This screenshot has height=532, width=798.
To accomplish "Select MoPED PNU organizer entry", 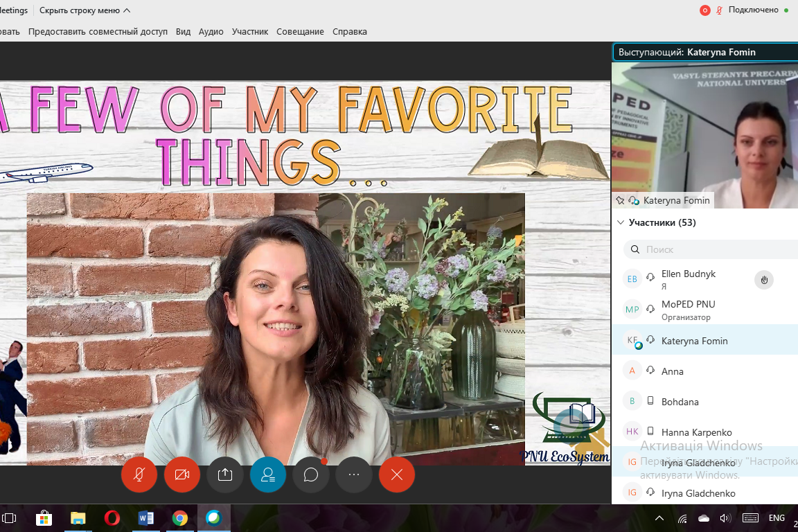I will (688, 310).
